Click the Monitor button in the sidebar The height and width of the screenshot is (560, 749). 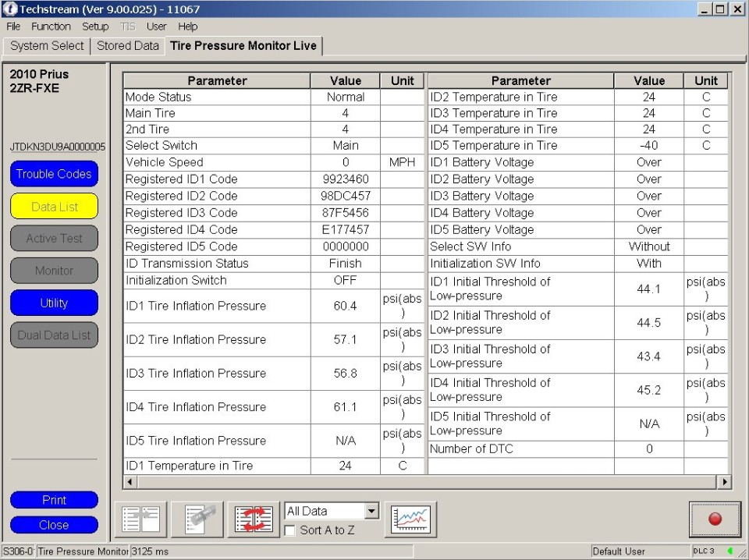pos(54,271)
